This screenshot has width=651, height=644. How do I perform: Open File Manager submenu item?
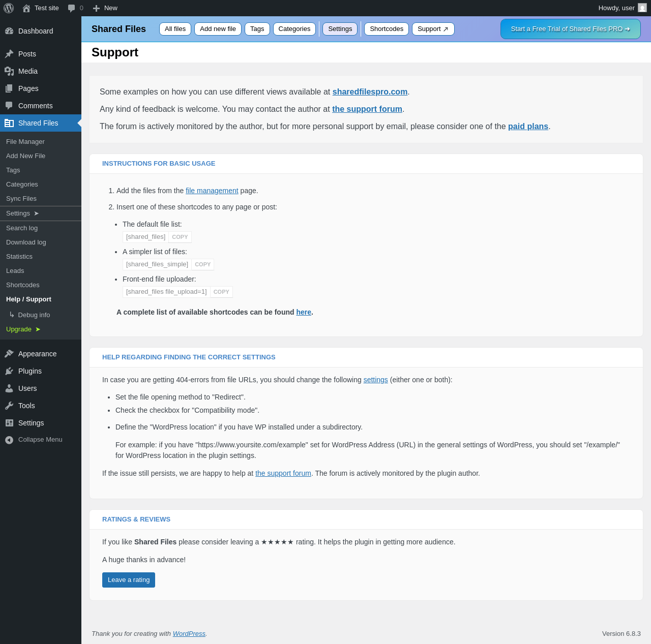(41, 141)
